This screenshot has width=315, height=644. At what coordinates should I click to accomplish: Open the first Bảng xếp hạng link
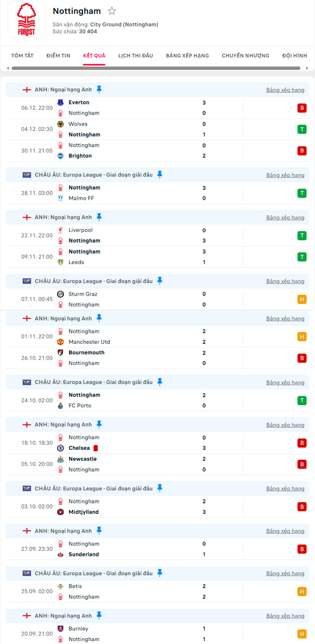coord(285,90)
